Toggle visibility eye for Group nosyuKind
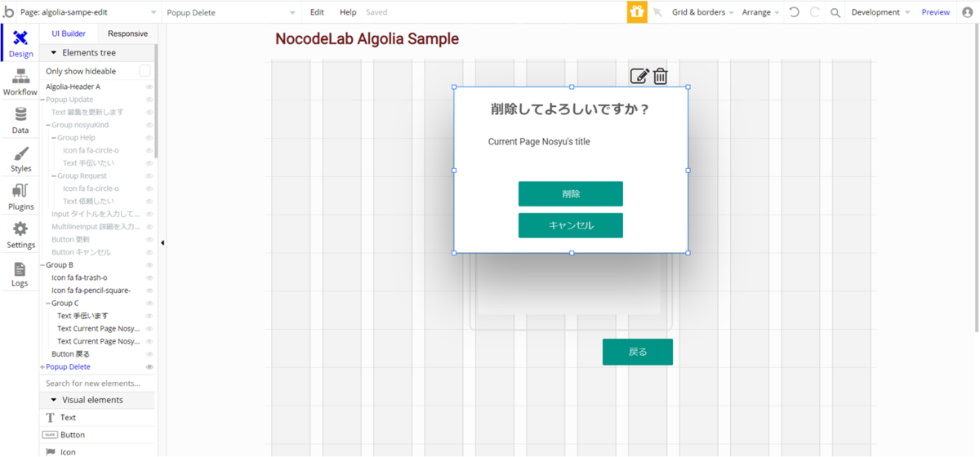Viewport: 980px width, 457px height. pyautogui.click(x=149, y=125)
